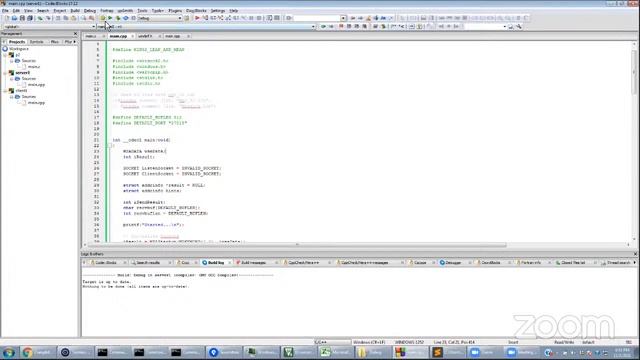Click the green Run arrow icon
Viewport: 640px width, 360px height.
click(x=110, y=18)
